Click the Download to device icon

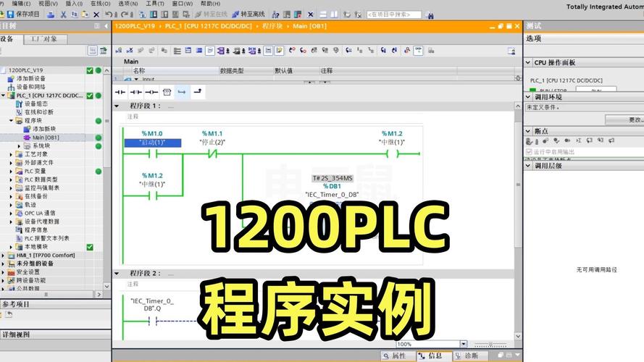[x=153, y=14]
